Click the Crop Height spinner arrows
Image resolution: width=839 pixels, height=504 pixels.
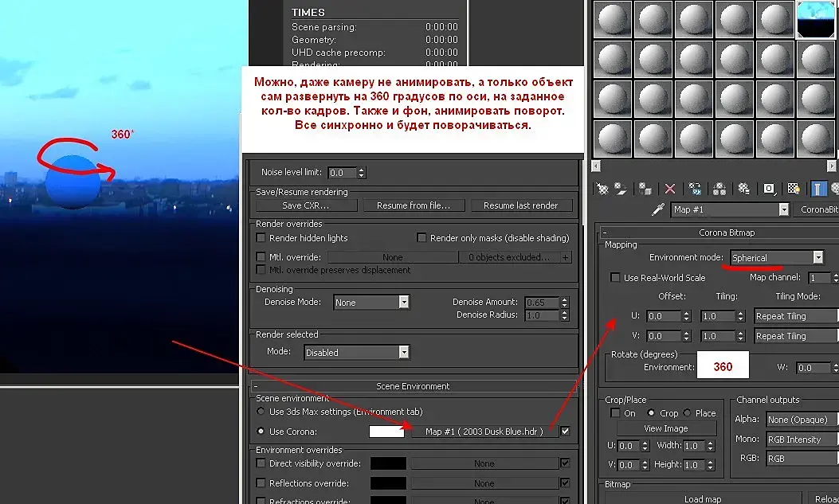click(x=711, y=464)
